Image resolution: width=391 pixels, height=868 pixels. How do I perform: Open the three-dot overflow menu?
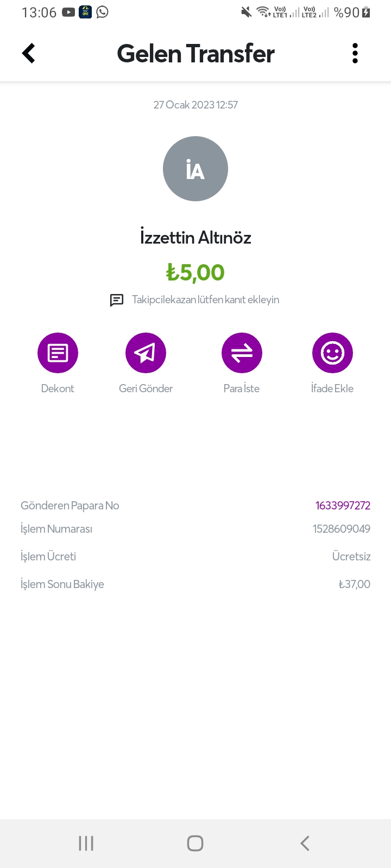pos(355,53)
